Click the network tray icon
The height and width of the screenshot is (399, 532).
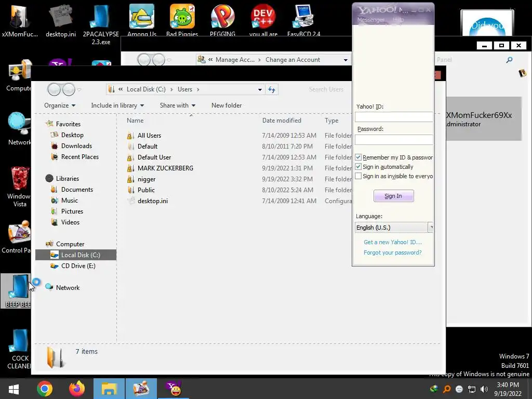[472, 389]
